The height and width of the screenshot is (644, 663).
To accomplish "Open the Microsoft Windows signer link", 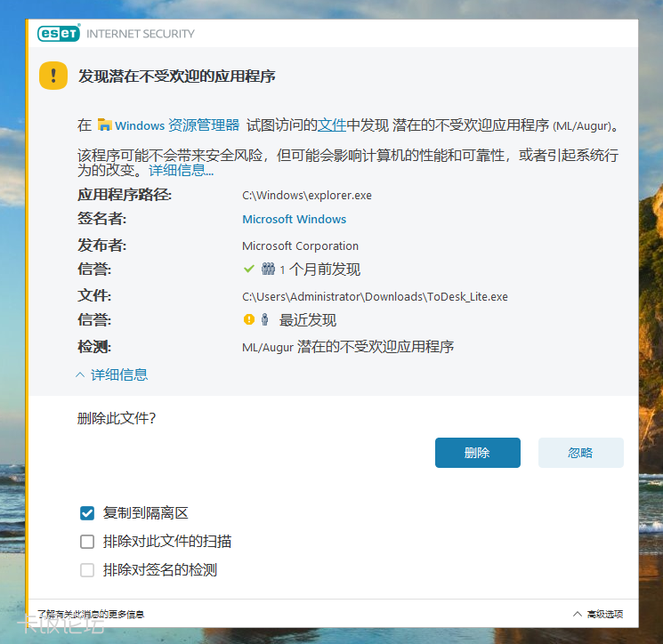I will [x=295, y=220].
